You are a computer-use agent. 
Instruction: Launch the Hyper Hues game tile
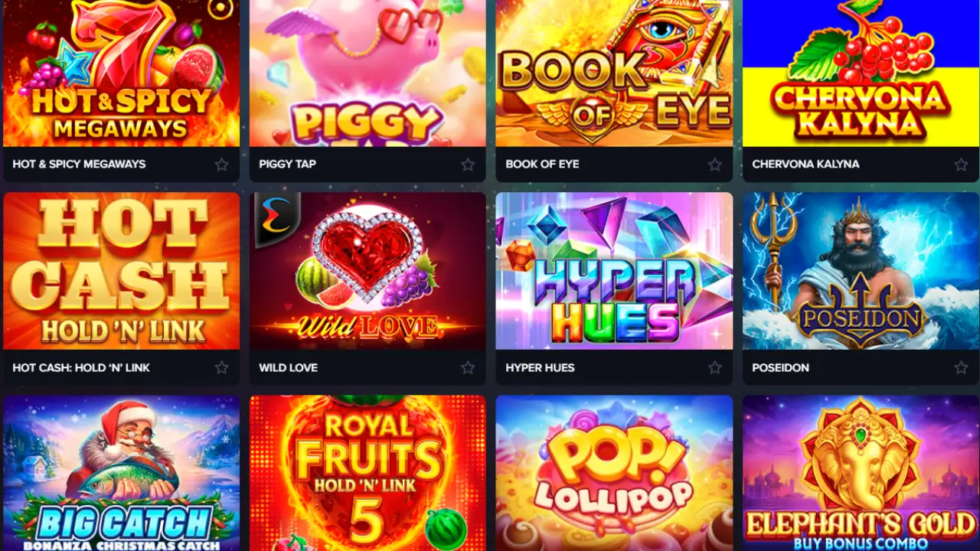coord(614,271)
